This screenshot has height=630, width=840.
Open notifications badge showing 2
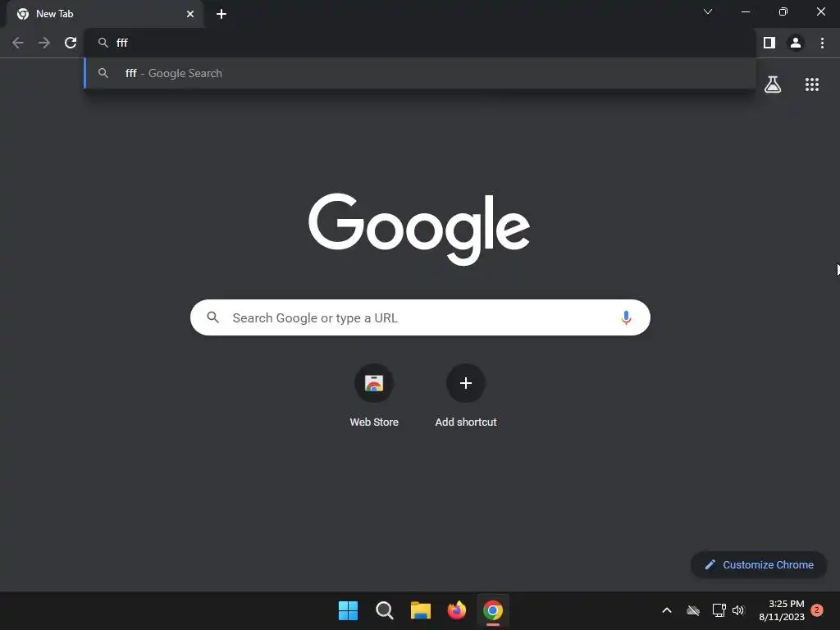817,609
